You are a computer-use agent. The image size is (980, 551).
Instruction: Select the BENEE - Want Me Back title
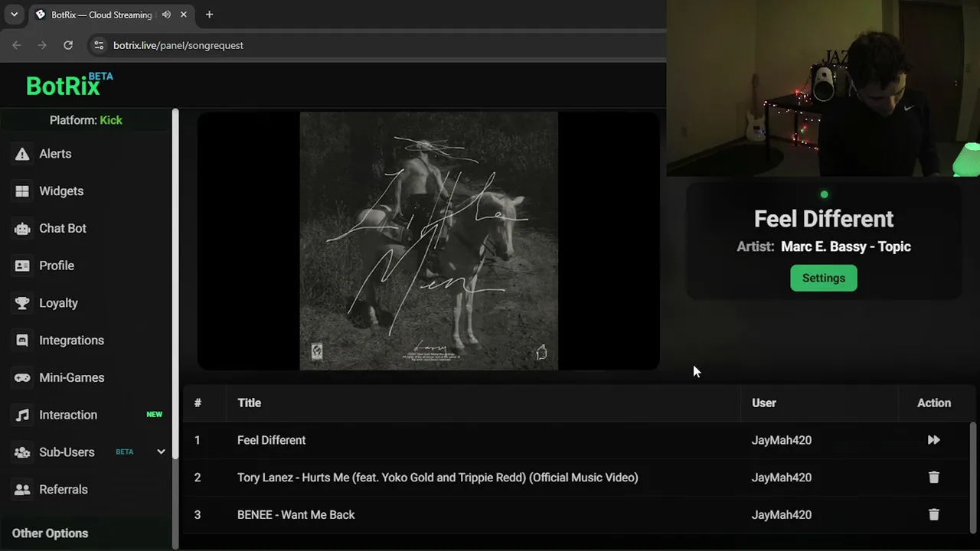tap(296, 515)
